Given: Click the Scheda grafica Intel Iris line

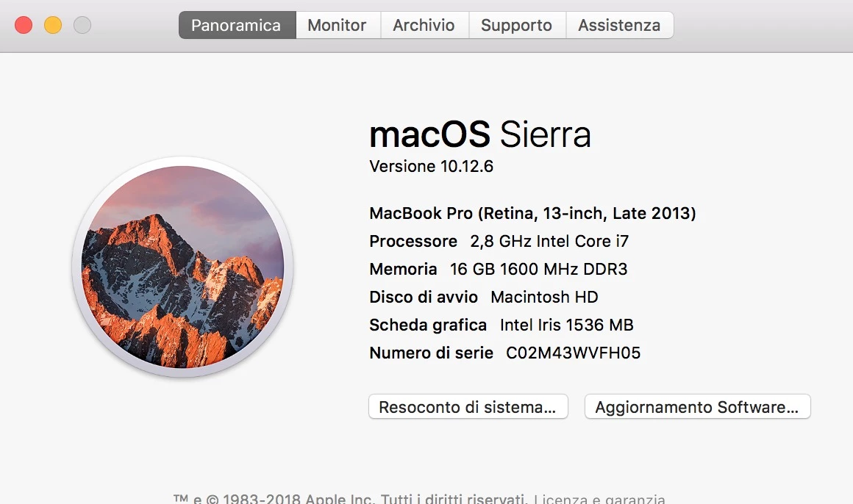Looking at the screenshot, I should pos(501,325).
